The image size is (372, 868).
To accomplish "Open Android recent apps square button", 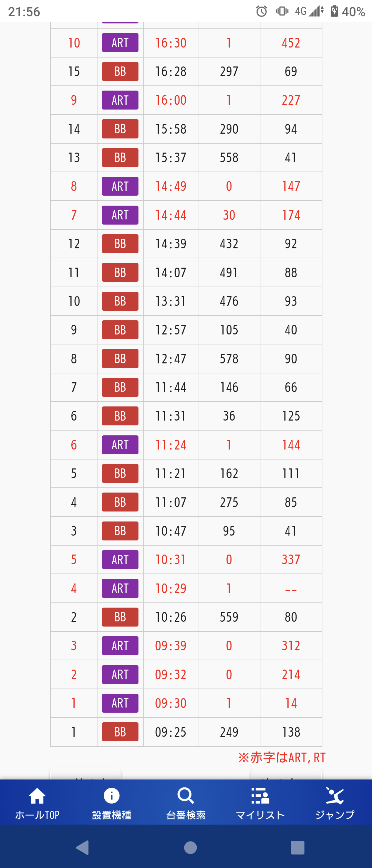I will point(297,848).
